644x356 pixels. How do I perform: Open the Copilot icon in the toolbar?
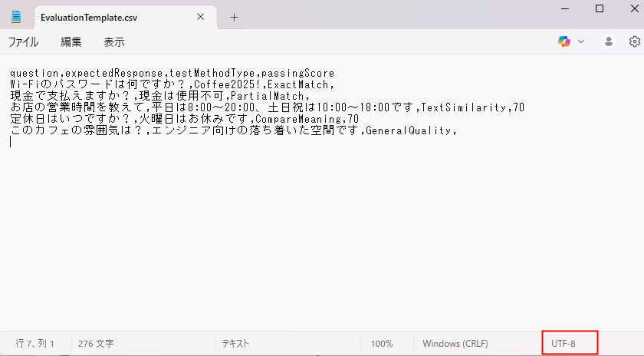pos(564,41)
